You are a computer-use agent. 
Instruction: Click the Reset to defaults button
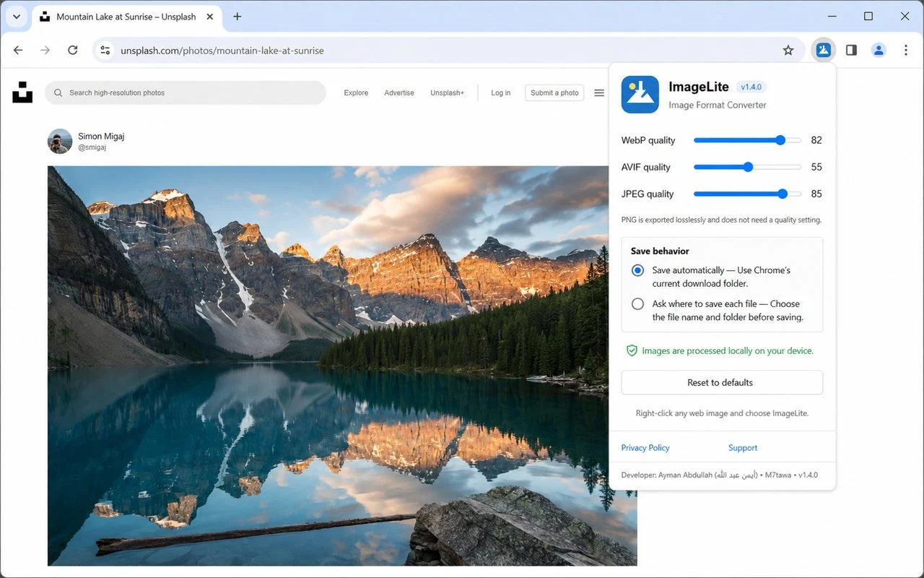(722, 383)
